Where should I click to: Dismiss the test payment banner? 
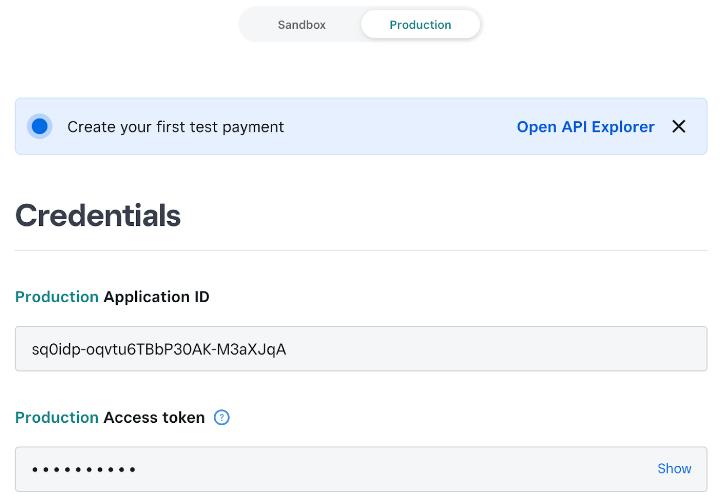679,127
